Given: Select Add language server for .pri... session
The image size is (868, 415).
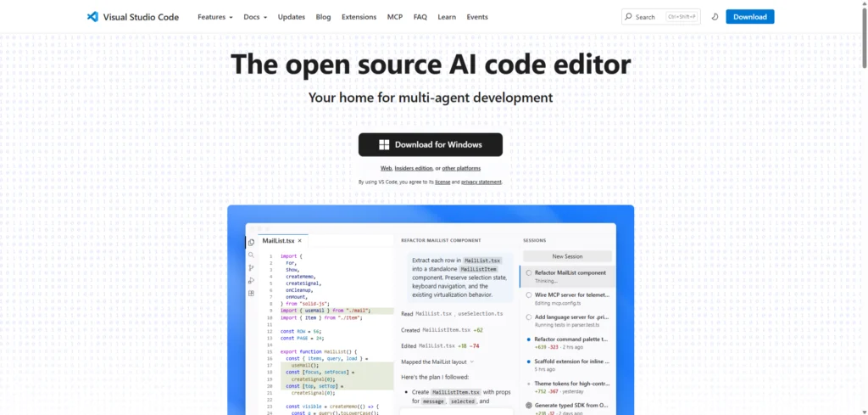Looking at the screenshot, I should click(x=567, y=320).
